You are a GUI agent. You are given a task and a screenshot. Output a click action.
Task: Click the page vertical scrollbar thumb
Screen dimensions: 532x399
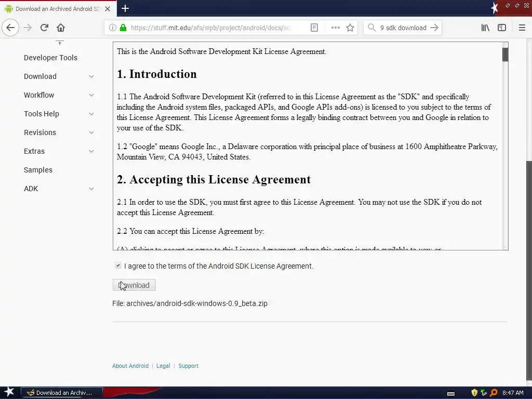click(x=529, y=270)
